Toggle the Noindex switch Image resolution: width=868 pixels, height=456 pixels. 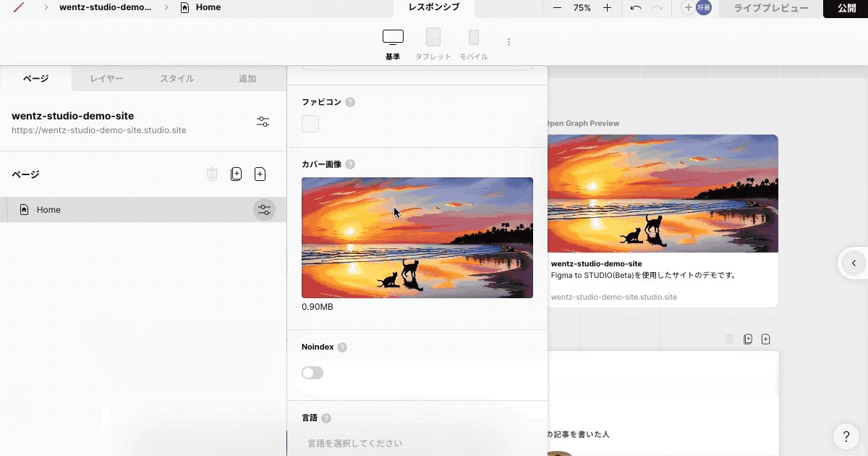click(312, 372)
